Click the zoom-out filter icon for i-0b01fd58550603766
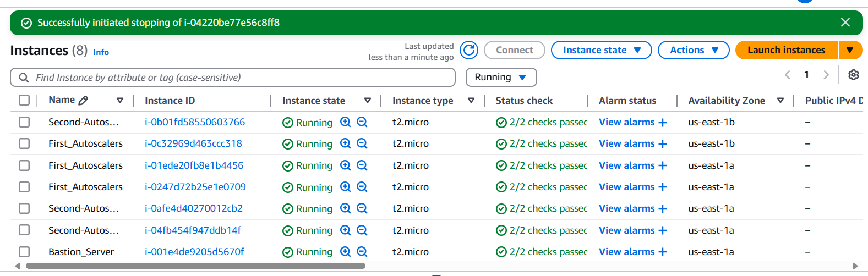 pos(362,122)
